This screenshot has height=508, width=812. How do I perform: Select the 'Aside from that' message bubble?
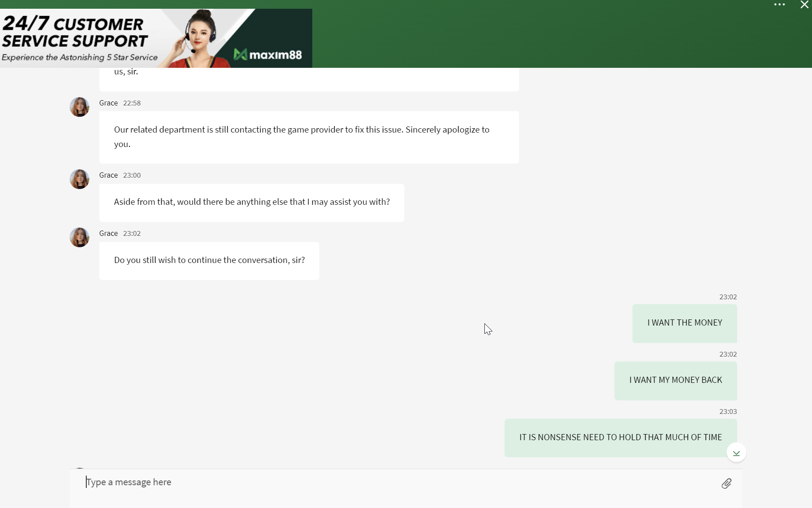click(x=251, y=202)
